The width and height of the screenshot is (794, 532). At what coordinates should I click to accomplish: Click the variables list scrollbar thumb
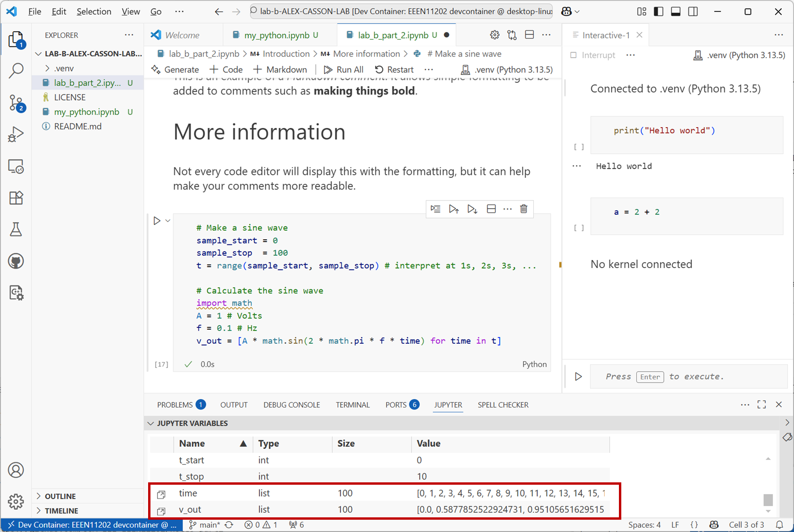point(768,499)
